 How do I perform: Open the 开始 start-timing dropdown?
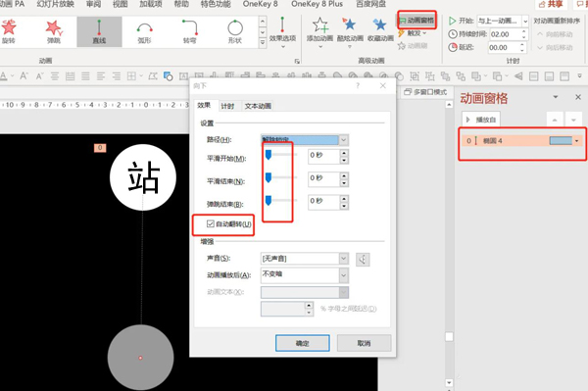click(525, 21)
